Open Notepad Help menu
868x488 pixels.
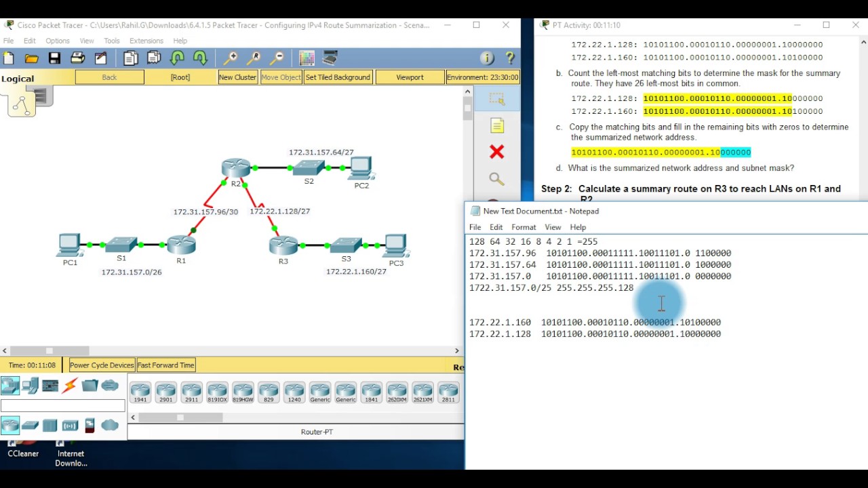coord(578,227)
